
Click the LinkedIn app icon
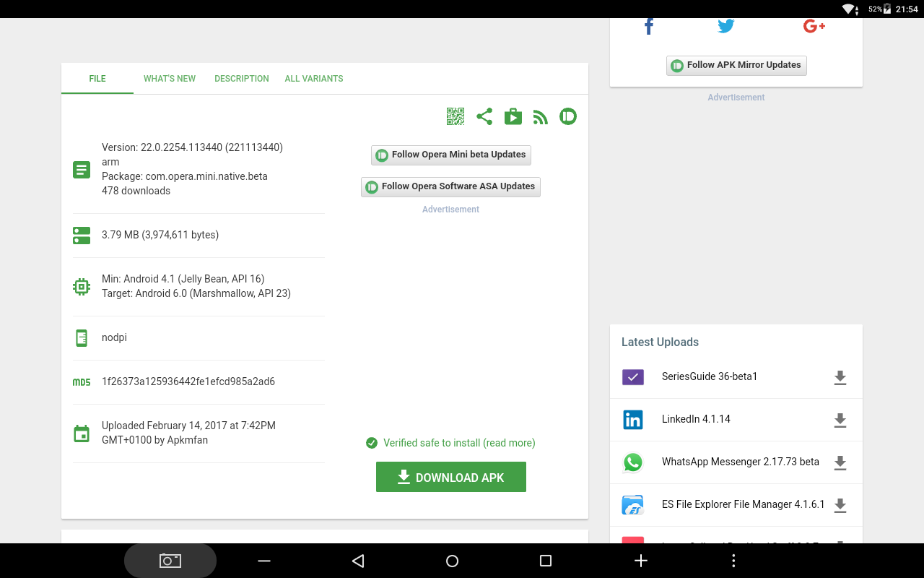[x=633, y=420]
